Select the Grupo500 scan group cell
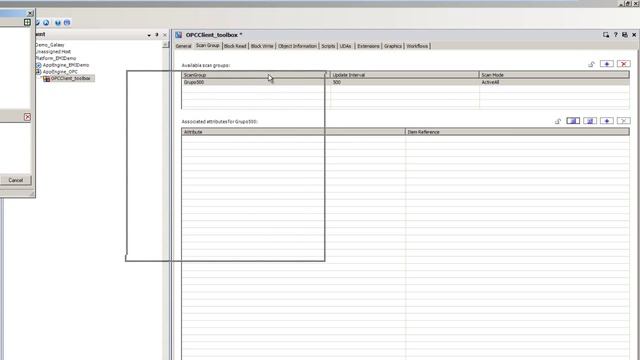This screenshot has width=640, height=360. click(256, 82)
